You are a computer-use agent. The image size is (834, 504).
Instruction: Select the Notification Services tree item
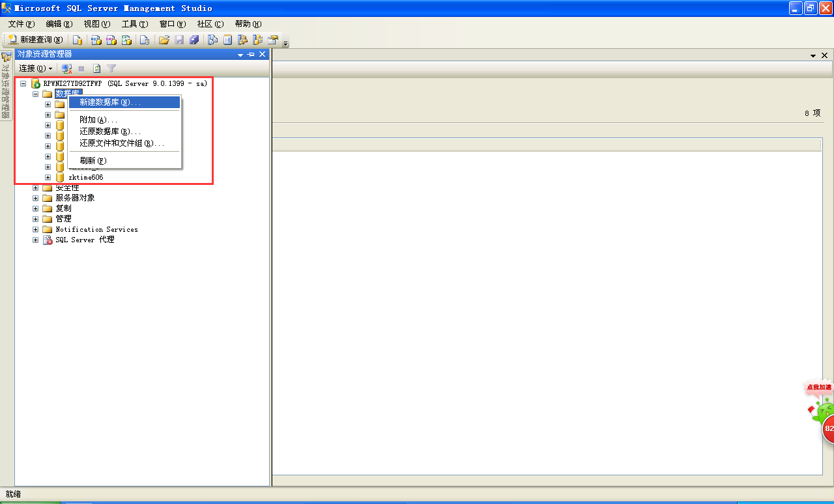point(96,229)
